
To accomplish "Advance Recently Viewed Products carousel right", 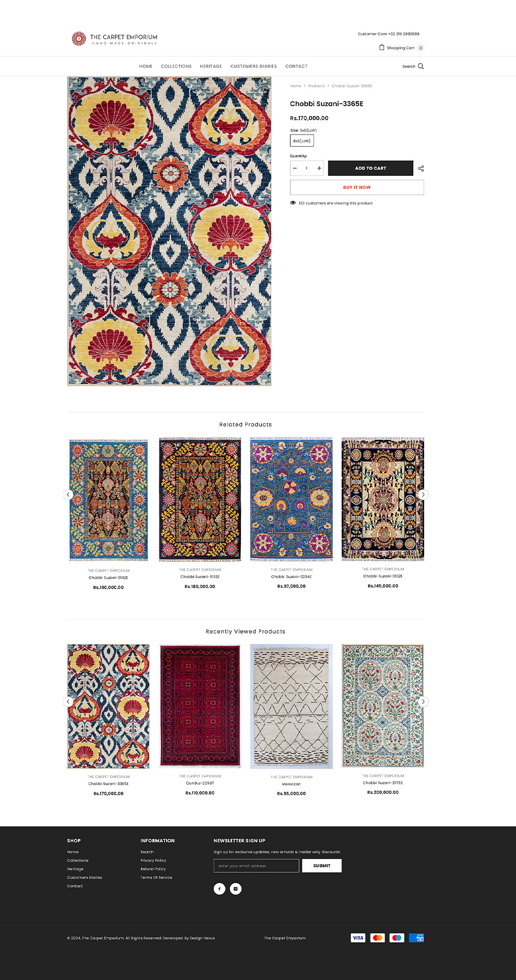I will pos(423,701).
